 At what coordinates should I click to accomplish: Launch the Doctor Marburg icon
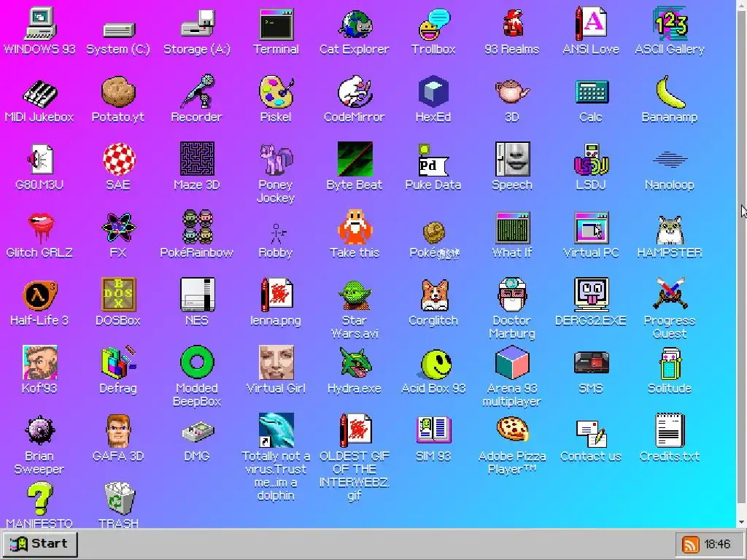(512, 295)
